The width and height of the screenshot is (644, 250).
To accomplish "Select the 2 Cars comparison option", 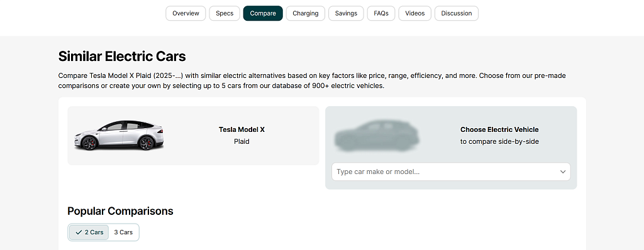I will [89, 232].
